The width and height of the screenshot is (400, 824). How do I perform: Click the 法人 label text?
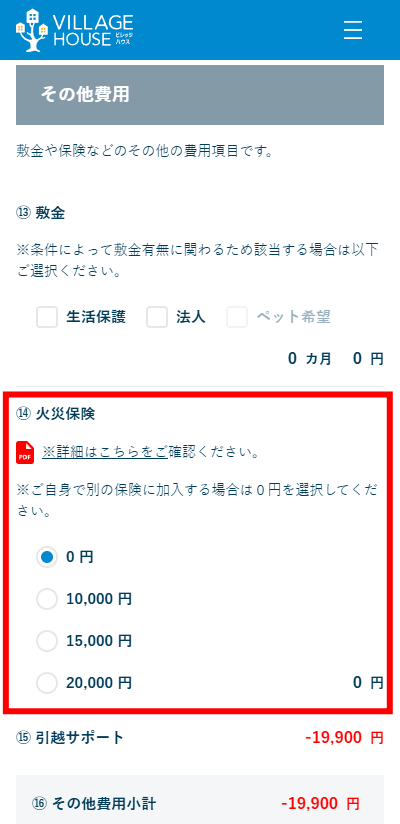coord(190,317)
